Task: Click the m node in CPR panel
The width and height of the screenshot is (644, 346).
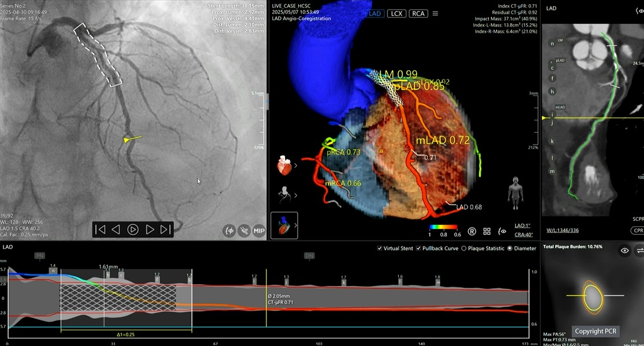Action: click(552, 171)
